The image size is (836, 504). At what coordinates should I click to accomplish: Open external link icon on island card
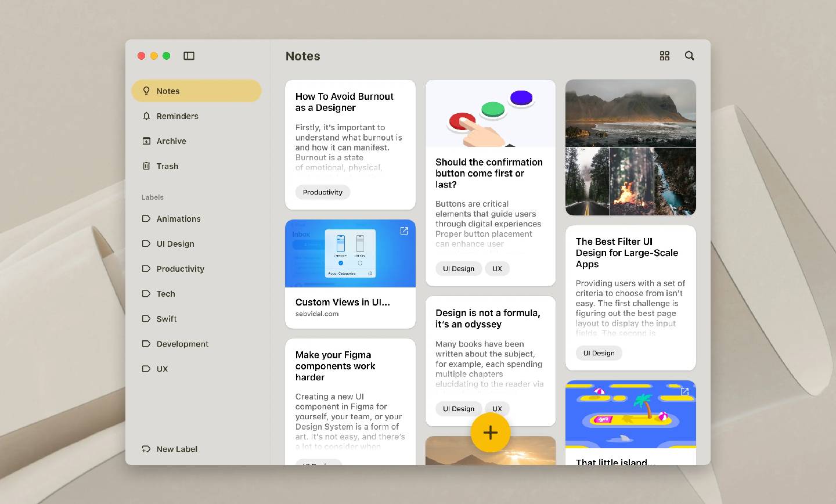pos(684,392)
